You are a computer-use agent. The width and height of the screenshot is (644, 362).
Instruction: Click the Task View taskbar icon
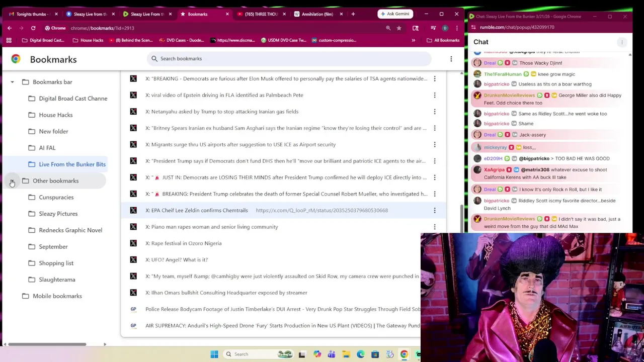[302, 354]
